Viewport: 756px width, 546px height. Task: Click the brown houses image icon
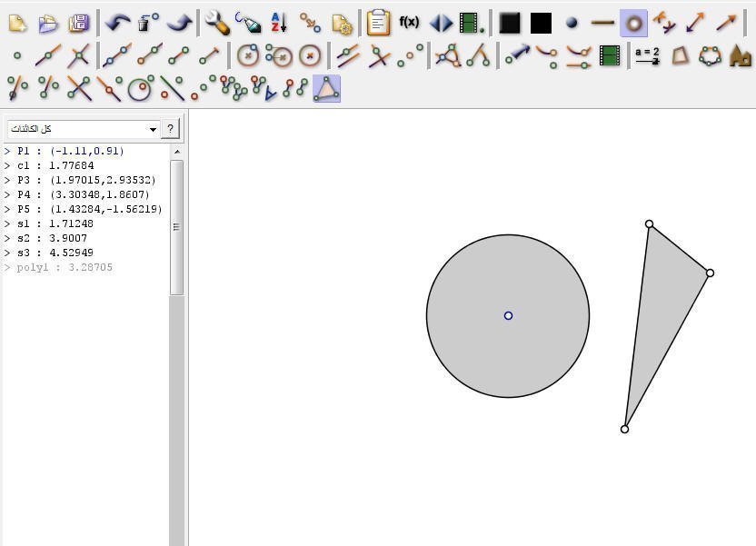741,56
